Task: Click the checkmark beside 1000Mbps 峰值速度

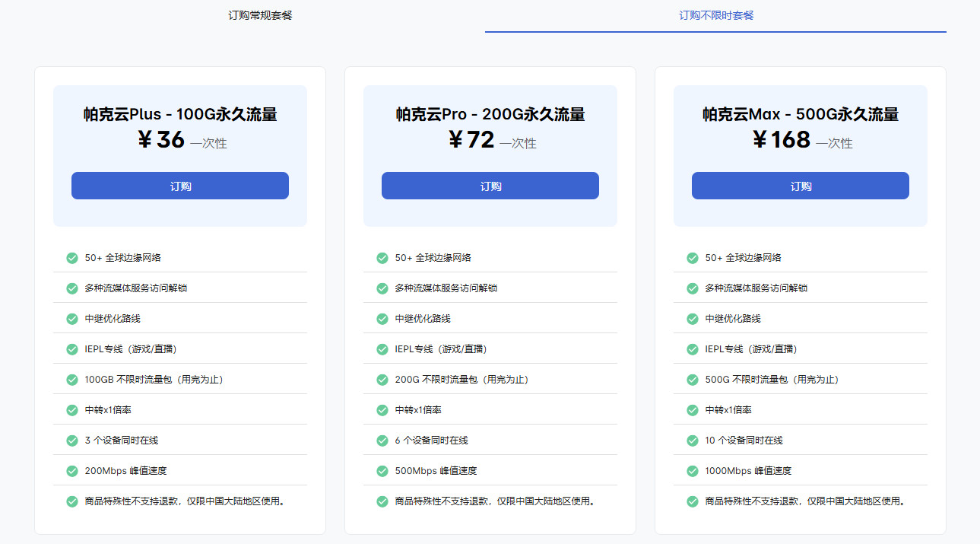Action: pyautogui.click(x=692, y=470)
